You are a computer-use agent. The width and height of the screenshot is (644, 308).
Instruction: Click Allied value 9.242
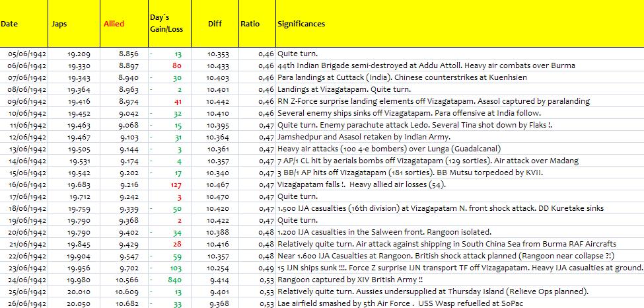[124, 196]
